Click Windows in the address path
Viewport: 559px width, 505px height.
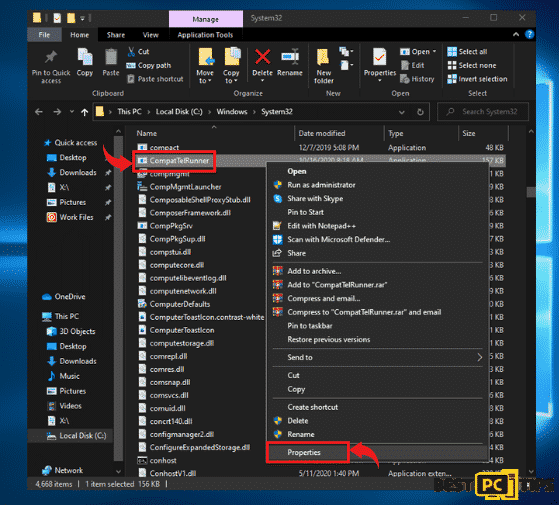[x=232, y=112]
